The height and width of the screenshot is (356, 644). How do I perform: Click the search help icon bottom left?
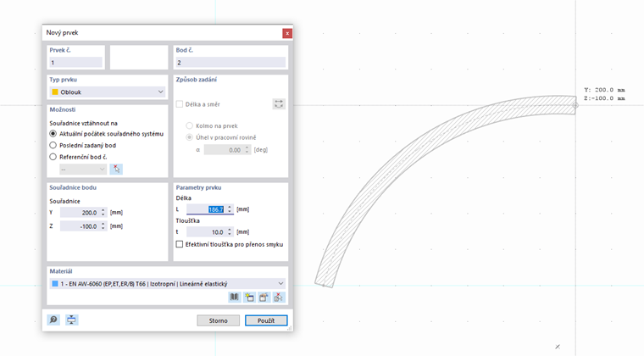click(x=53, y=320)
